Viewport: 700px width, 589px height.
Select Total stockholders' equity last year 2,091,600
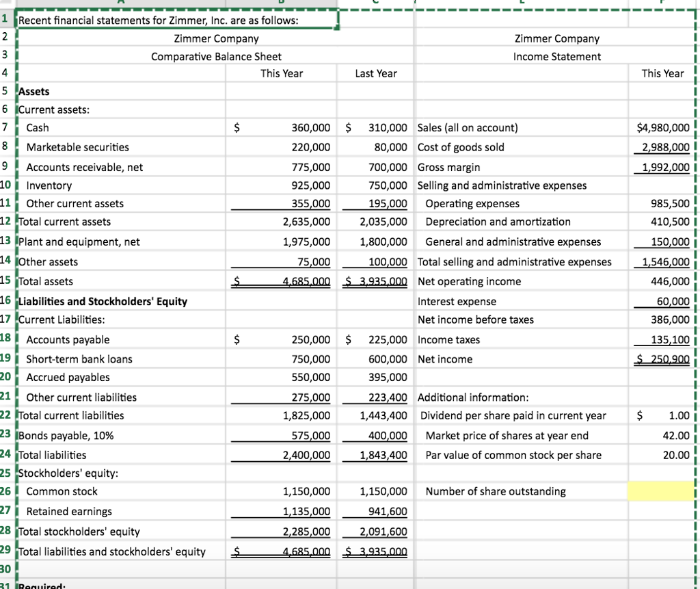[383, 532]
